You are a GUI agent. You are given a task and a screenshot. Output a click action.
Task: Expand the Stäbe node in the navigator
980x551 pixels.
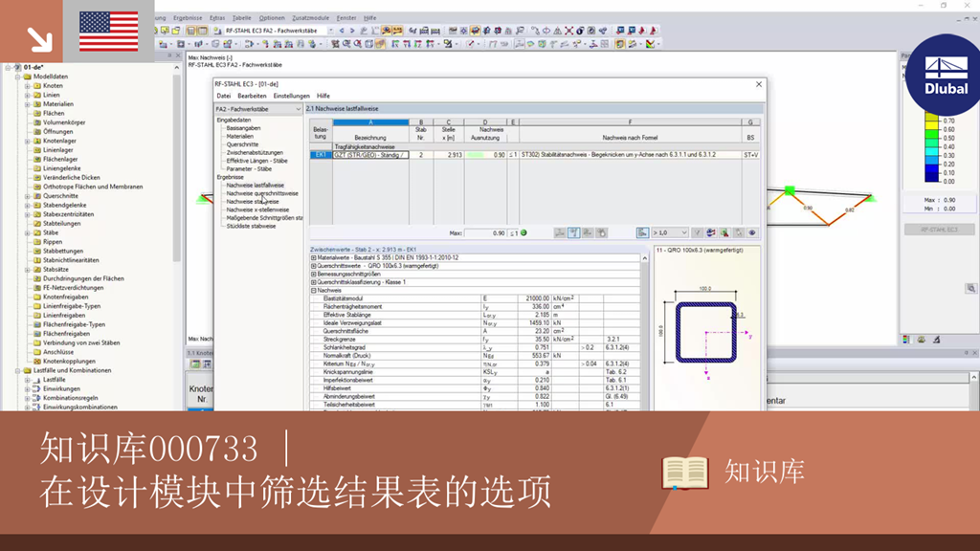[28, 232]
